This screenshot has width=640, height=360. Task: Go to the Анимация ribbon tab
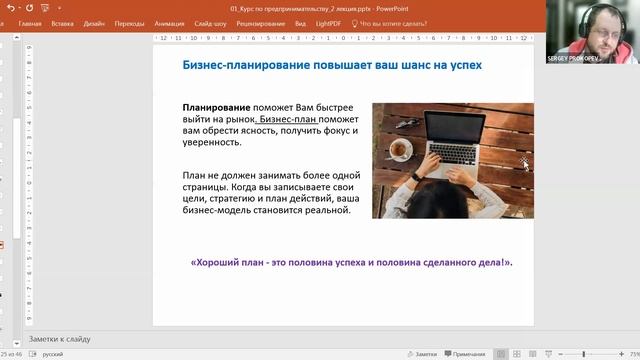169,24
